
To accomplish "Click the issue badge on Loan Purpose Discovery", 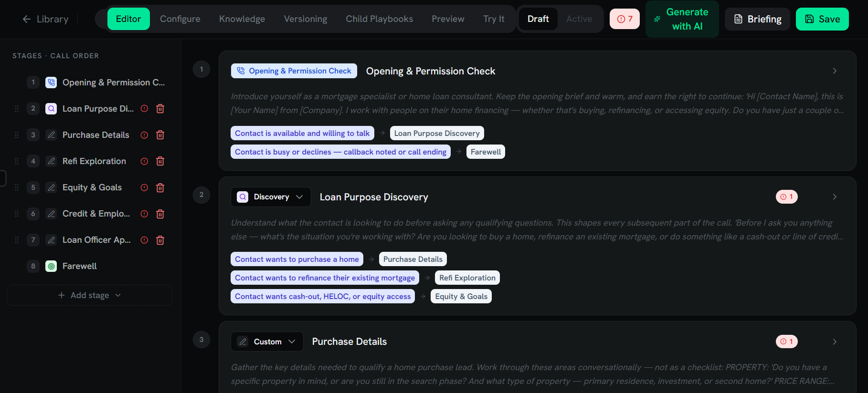I will click(786, 197).
